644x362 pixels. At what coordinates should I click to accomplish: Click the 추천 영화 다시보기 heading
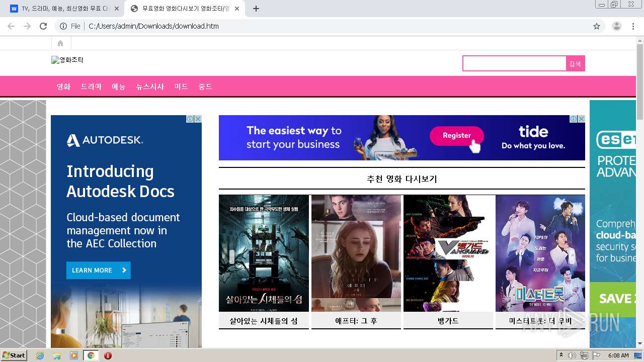[x=402, y=179]
